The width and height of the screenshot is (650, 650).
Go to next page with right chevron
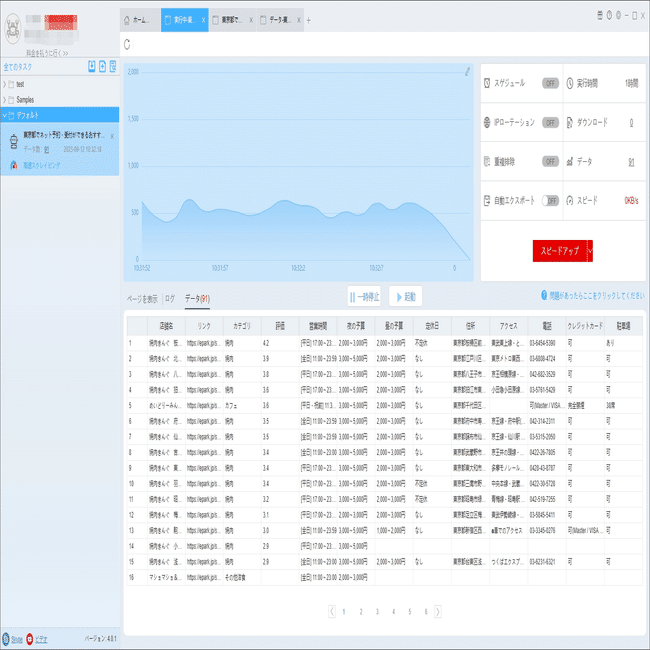(438, 611)
